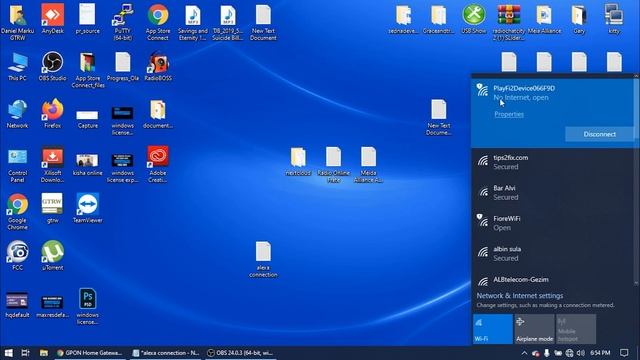Open the Meia Alliance desktop folder

click(x=544, y=18)
